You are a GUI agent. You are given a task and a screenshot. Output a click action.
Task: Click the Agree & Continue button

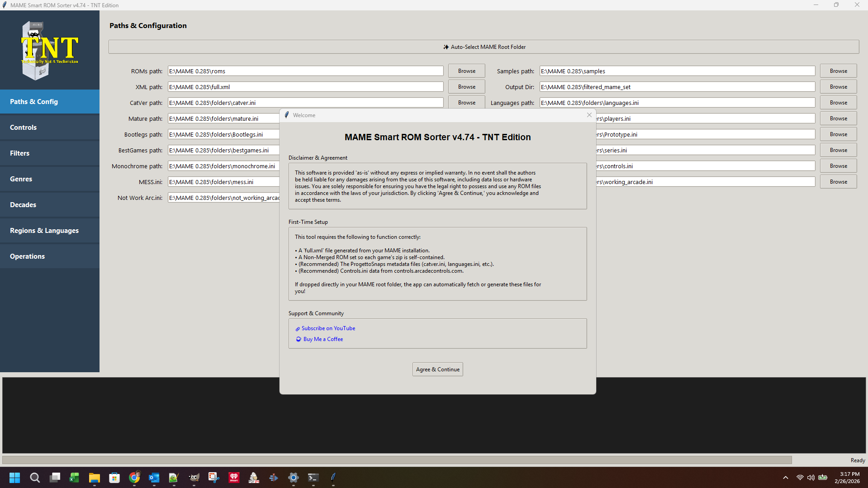[x=437, y=370]
